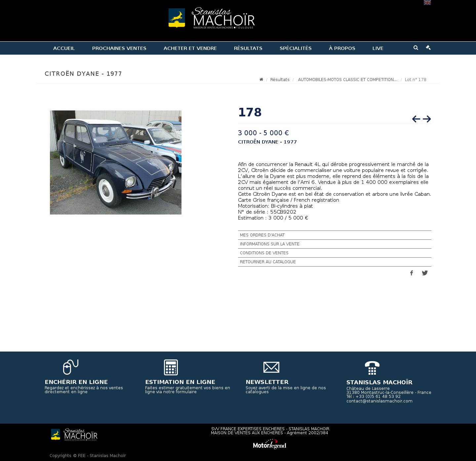Click contact@stanislasmachoir.com email
476x461 pixels.
click(379, 401)
